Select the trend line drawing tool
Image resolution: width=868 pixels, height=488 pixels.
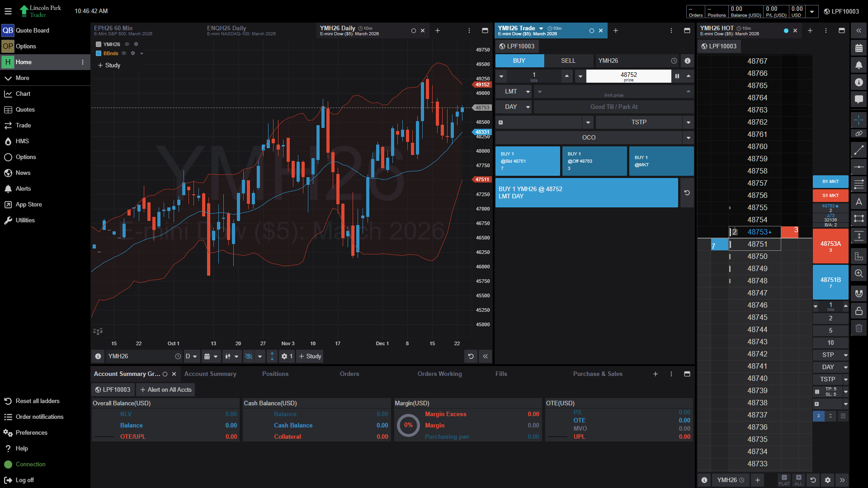859,150
